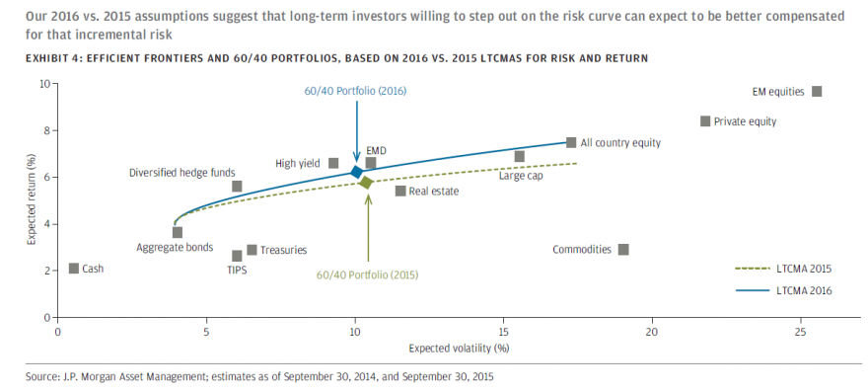Viewport: 868px width, 391px height.
Task: Click the Treasuries square marker
Action: tap(252, 250)
